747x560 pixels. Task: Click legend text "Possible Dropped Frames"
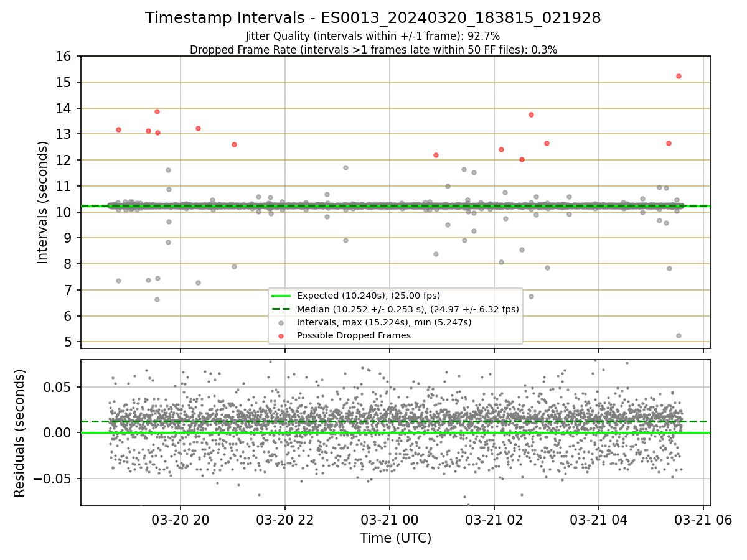354,335
